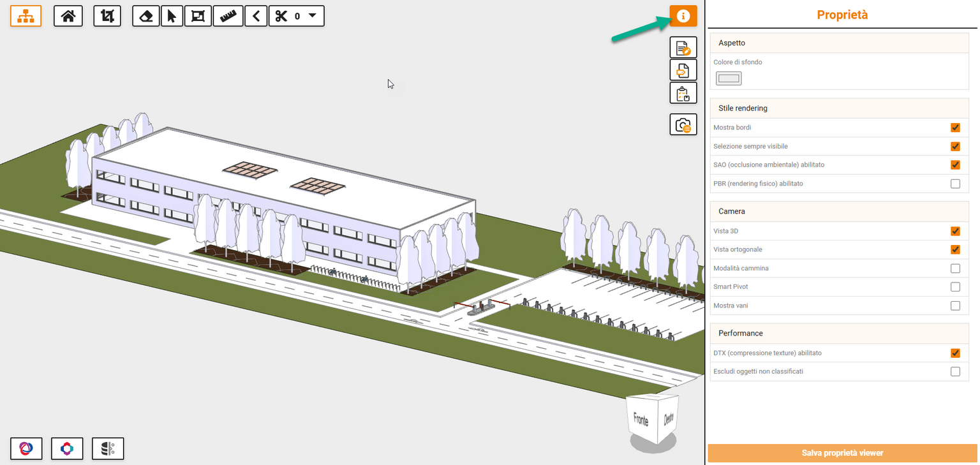Image resolution: width=980 pixels, height=465 pixels.
Task: Click the 'Smart Pivot' label text
Action: 731,287
